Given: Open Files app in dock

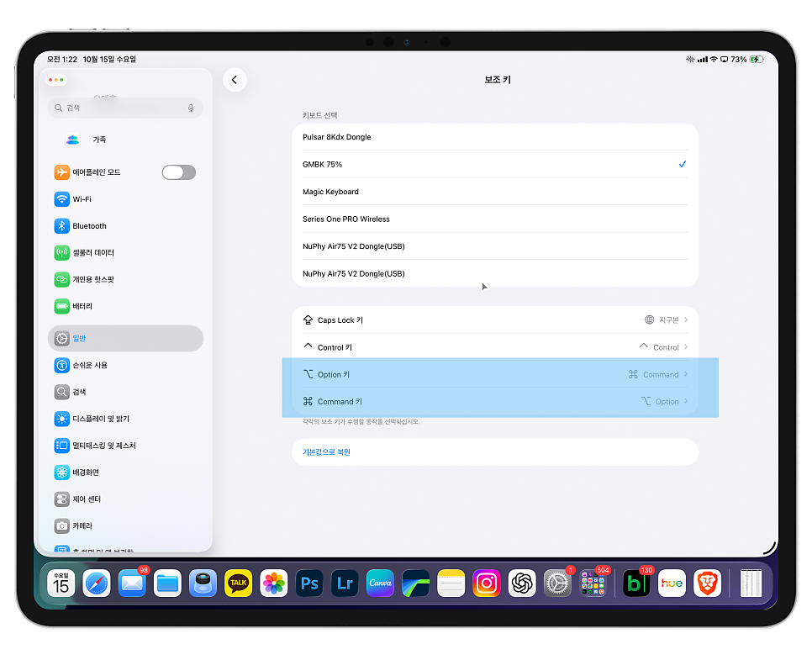Looking at the screenshot, I should pos(168,583).
